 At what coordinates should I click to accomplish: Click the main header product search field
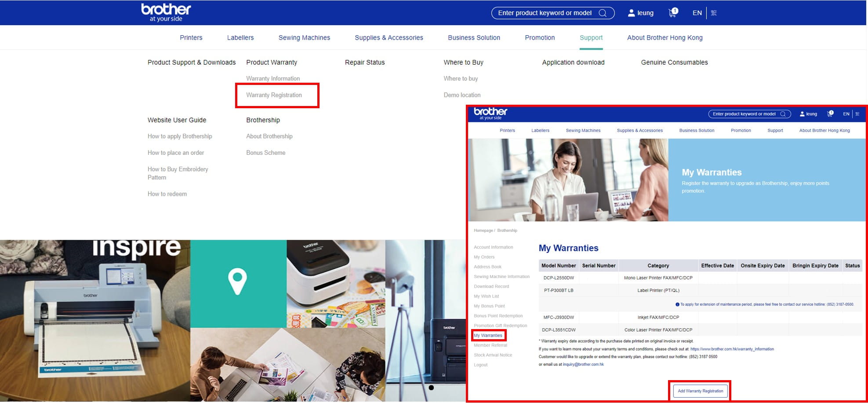click(x=545, y=13)
